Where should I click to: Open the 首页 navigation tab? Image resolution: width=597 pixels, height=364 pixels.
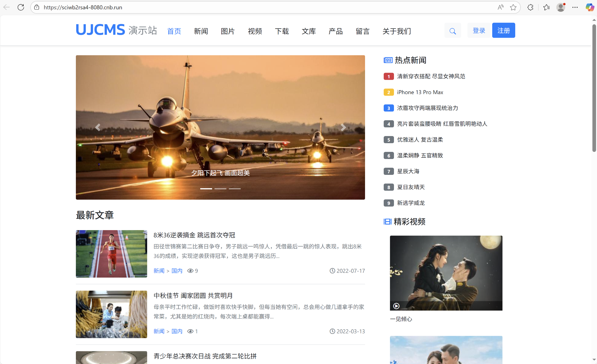[174, 31]
